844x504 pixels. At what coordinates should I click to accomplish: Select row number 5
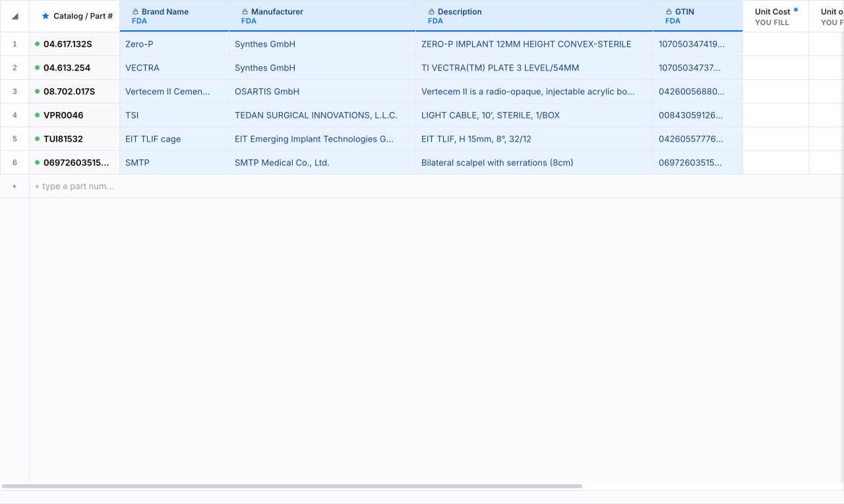coord(15,139)
